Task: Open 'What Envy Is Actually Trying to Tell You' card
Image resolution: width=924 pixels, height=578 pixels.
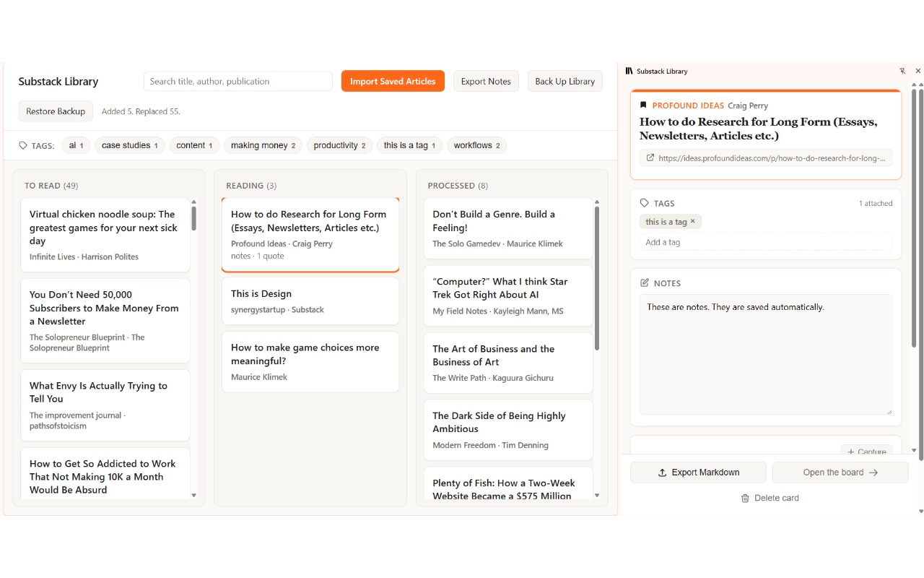Action: click(105, 405)
